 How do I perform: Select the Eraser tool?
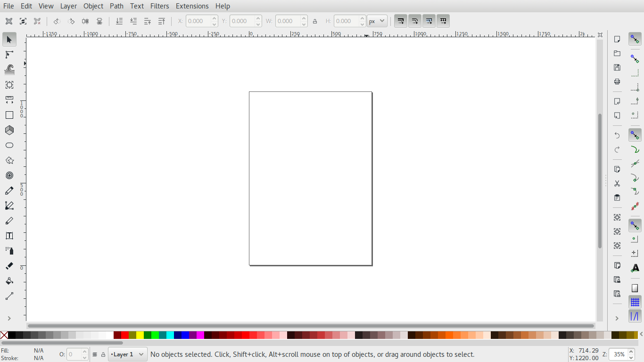click(x=9, y=266)
